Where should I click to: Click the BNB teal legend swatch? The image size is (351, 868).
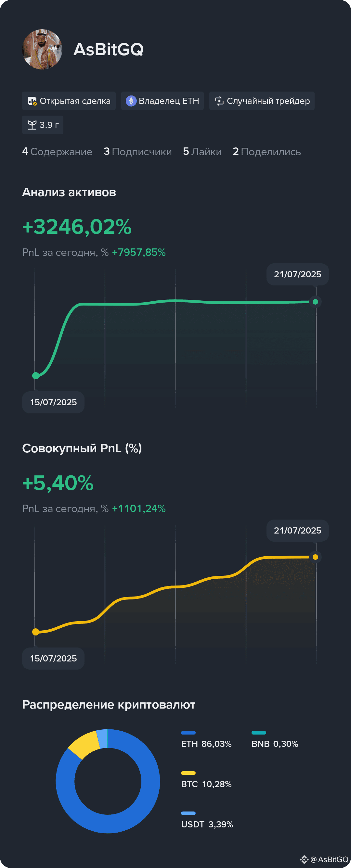tap(259, 733)
